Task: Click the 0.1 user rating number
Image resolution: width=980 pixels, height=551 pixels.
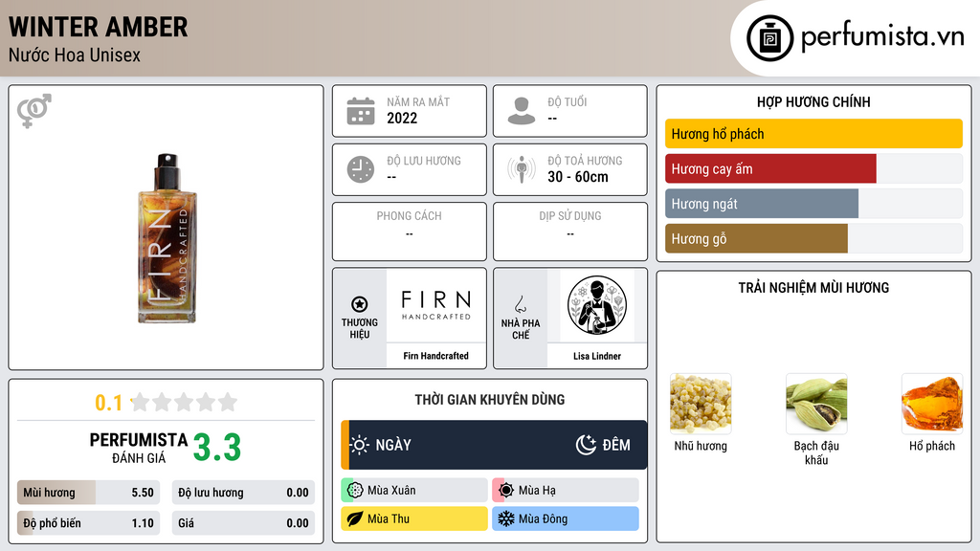Action: (x=109, y=403)
